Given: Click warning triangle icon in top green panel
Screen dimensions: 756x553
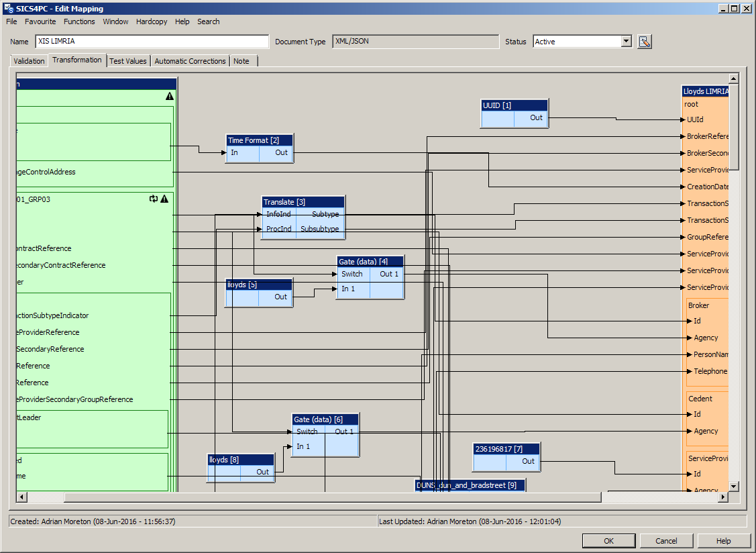Looking at the screenshot, I should coord(170,97).
